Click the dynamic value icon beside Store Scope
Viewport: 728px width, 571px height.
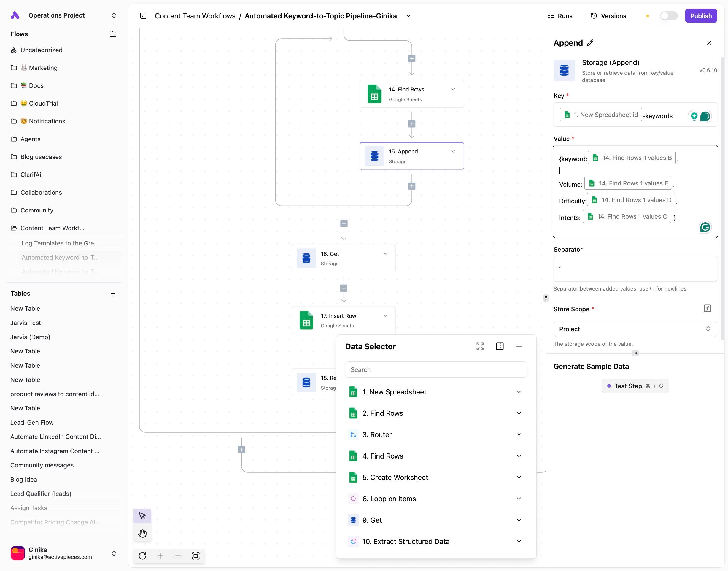coord(707,308)
